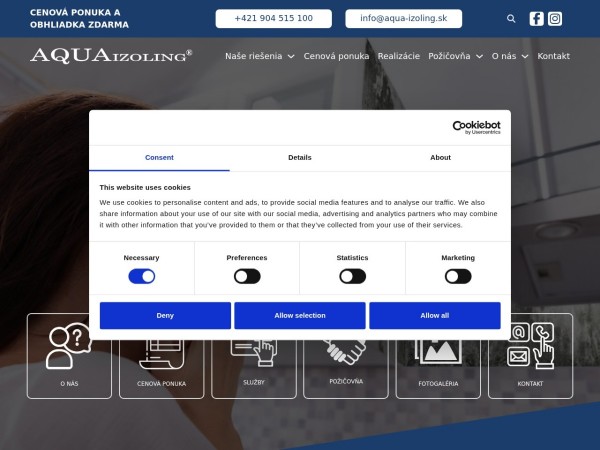Click the Cookiebot logo

(476, 127)
